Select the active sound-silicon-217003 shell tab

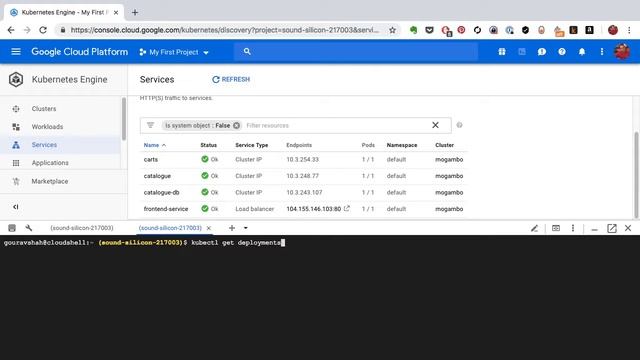[170, 228]
